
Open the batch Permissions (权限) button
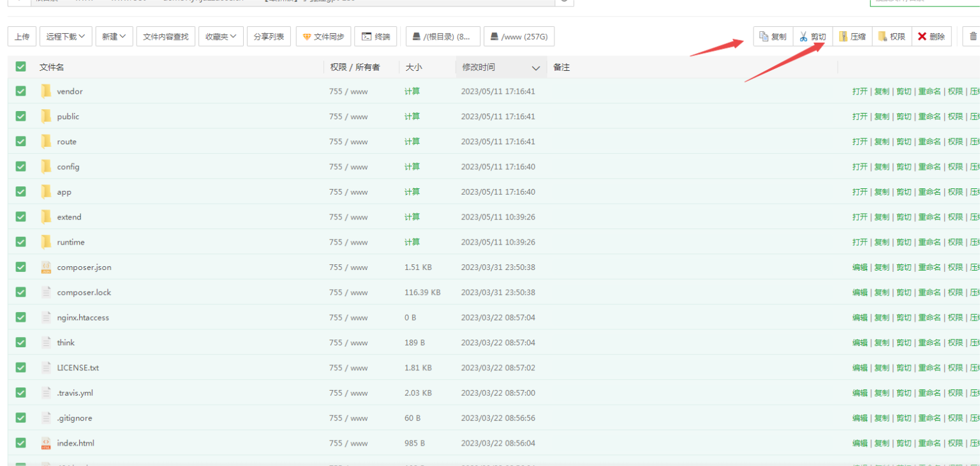point(892,36)
